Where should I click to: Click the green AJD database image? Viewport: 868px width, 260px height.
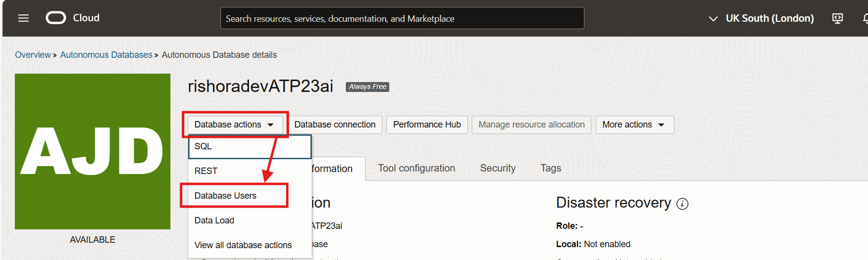(x=92, y=151)
